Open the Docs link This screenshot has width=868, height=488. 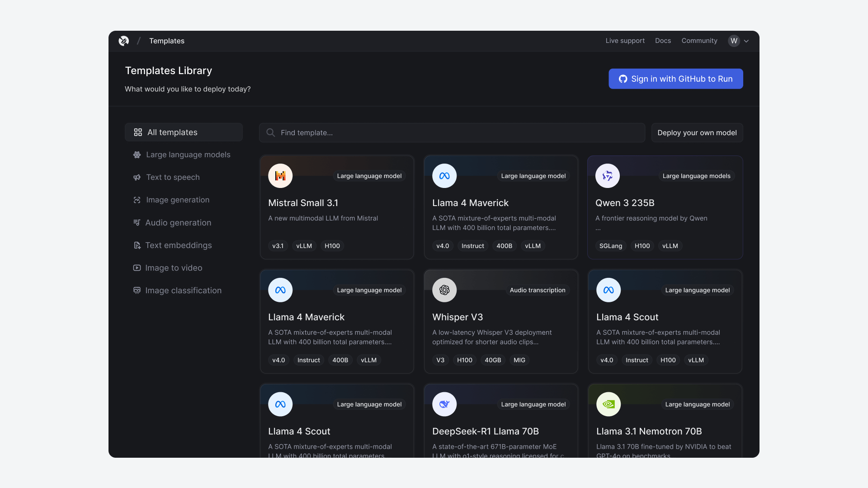(x=663, y=41)
